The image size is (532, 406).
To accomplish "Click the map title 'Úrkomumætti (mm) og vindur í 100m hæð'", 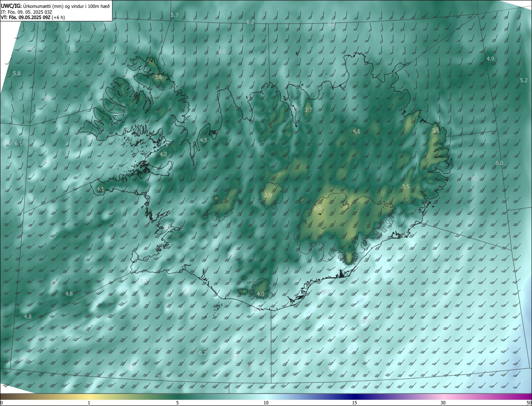I will tap(66, 6).
